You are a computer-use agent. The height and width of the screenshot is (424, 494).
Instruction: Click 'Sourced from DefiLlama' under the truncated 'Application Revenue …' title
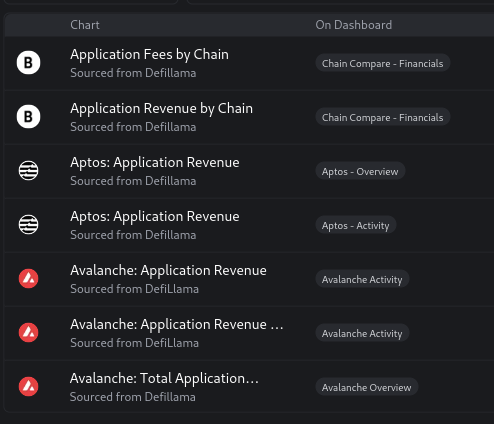134,343
